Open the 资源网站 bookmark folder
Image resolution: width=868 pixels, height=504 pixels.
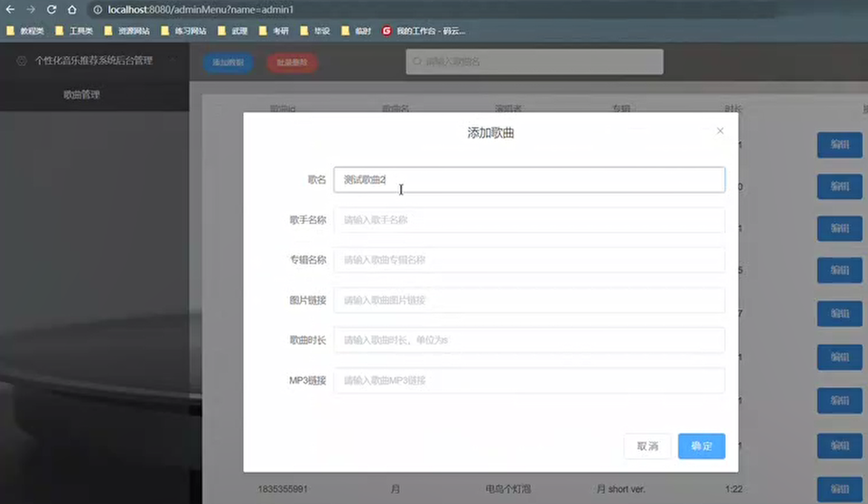click(127, 31)
